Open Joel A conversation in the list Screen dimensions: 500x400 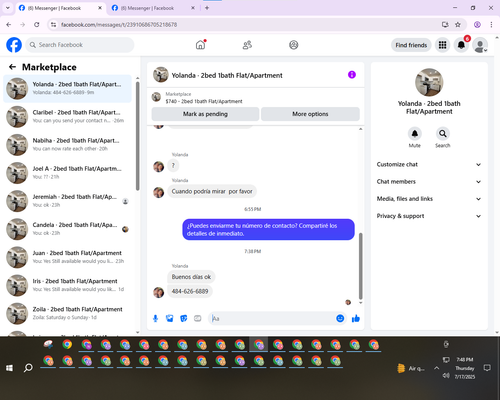click(67, 173)
